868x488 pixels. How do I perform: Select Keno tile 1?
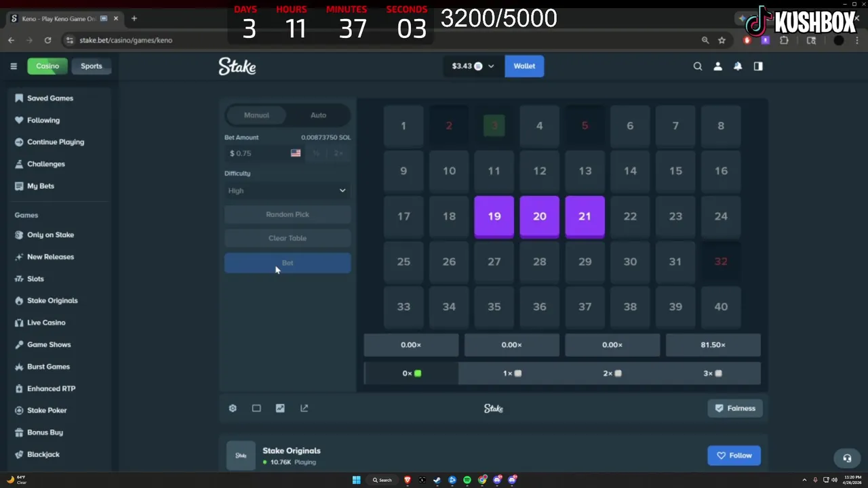pyautogui.click(x=403, y=126)
